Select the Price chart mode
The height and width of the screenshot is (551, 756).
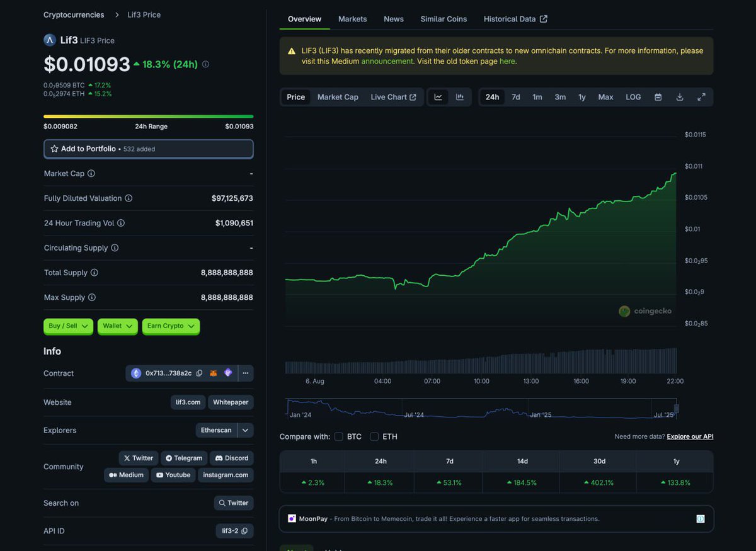295,97
